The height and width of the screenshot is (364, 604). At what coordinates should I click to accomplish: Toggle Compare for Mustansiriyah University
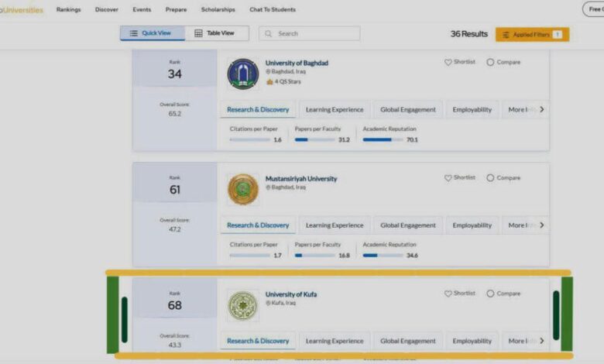490,178
